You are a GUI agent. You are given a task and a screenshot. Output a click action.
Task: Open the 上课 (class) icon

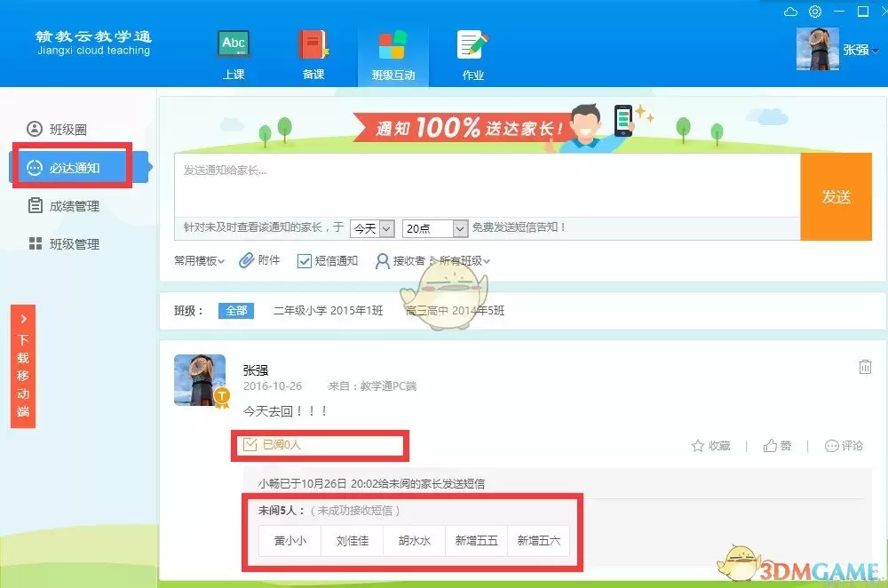234,52
